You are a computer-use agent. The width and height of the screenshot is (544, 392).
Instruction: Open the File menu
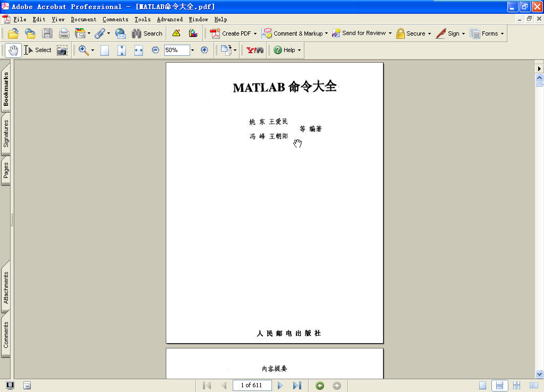coord(20,20)
